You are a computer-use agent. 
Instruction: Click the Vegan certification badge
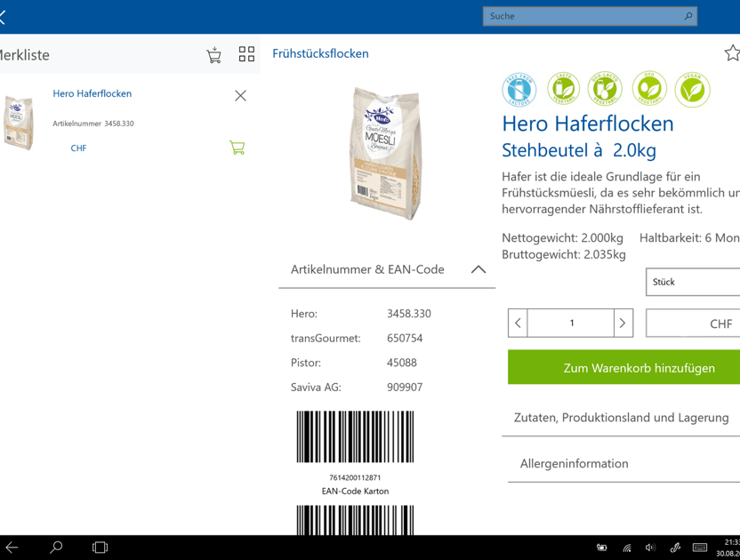(691, 89)
